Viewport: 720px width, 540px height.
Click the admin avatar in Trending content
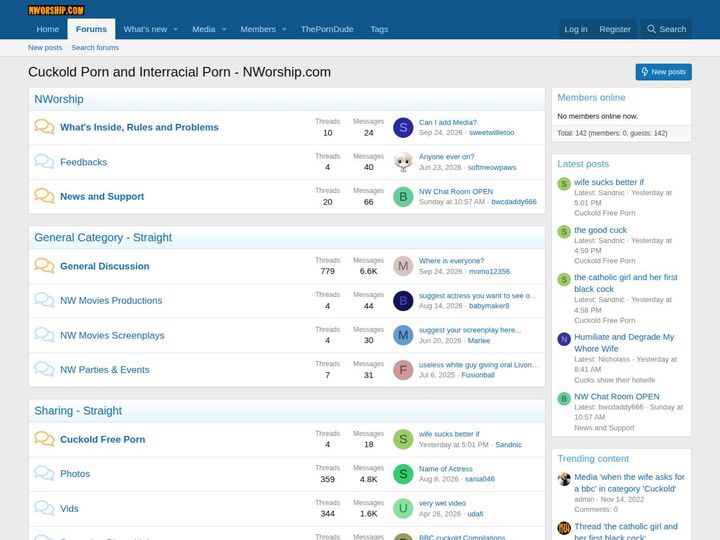tap(564, 479)
